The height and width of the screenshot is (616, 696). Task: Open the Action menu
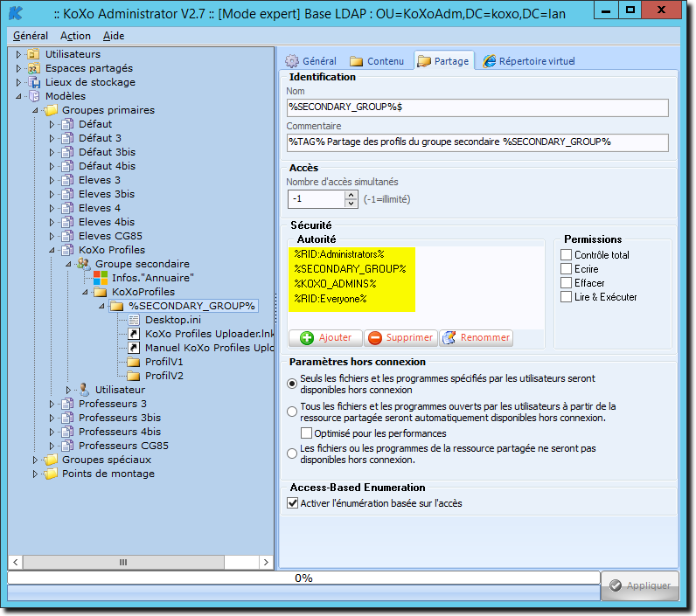point(75,36)
